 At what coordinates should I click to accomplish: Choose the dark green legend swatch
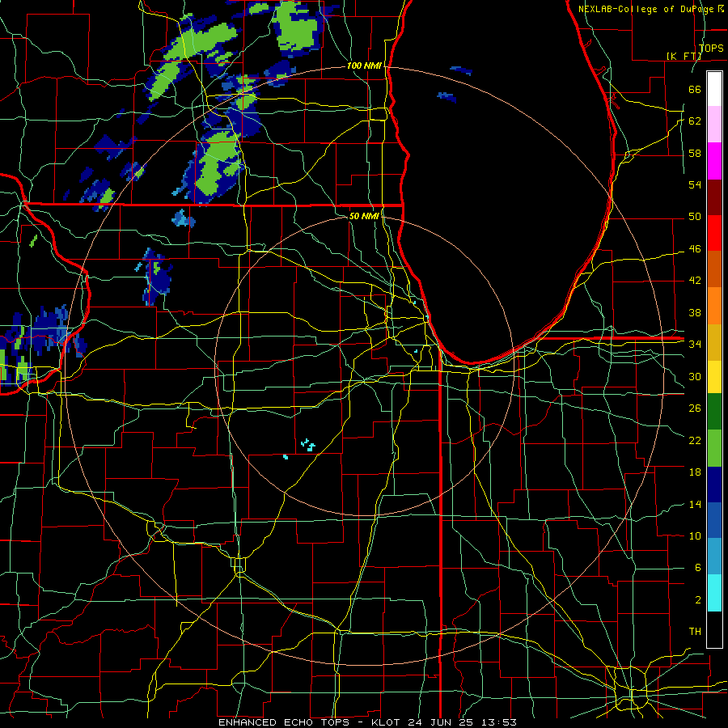click(x=714, y=412)
